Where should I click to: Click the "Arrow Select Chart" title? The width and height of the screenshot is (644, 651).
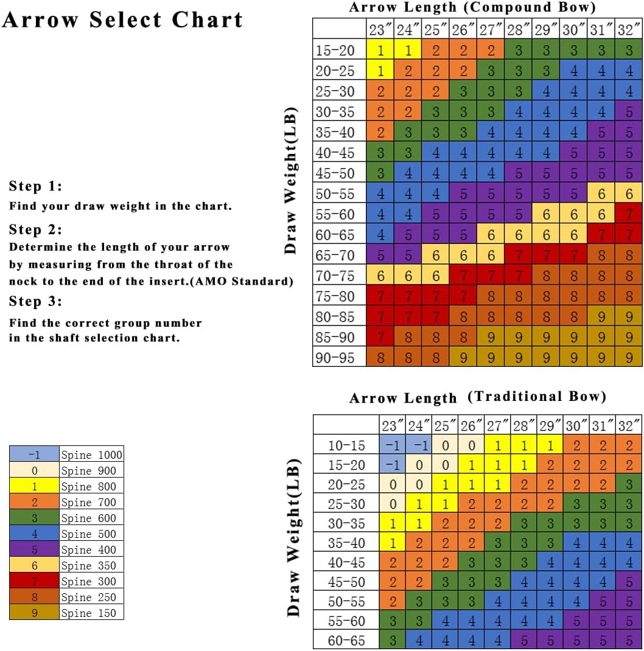[x=122, y=20]
